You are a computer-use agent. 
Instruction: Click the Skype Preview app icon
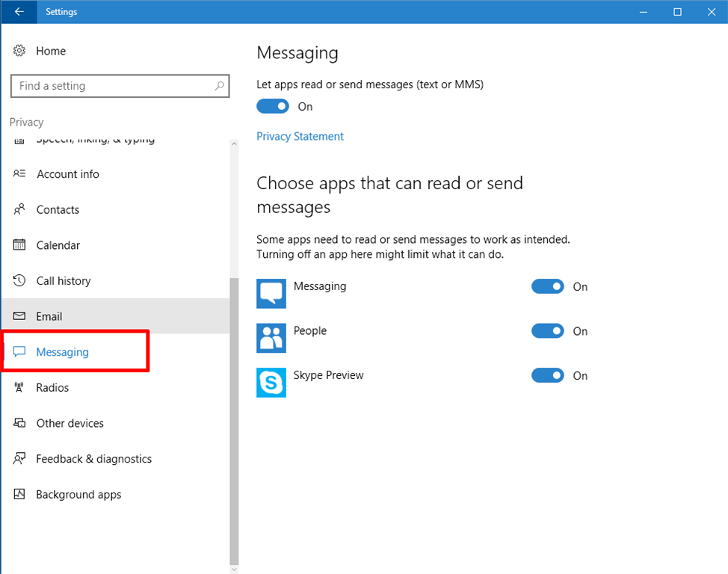(x=271, y=383)
